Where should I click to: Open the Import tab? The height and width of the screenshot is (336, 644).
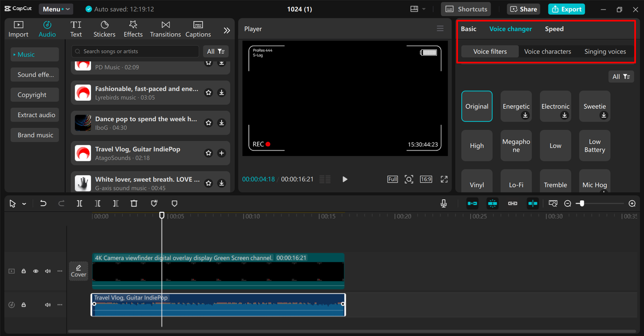[x=18, y=29]
